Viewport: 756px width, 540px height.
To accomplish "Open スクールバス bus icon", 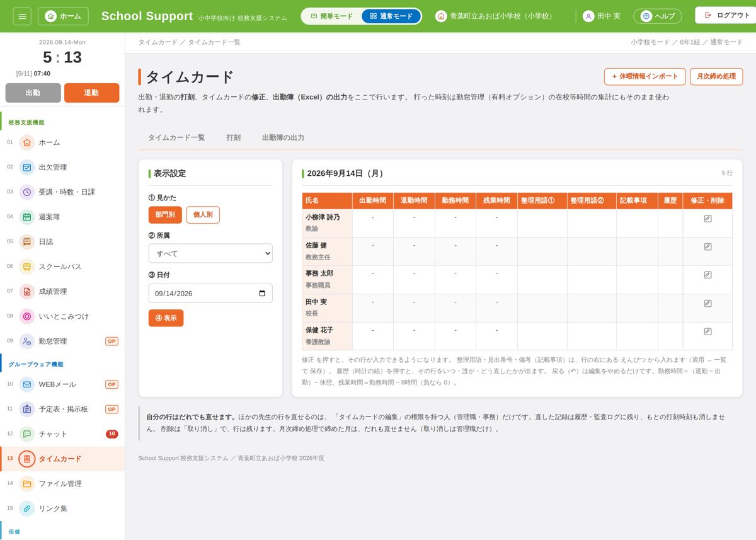I will pos(26,267).
